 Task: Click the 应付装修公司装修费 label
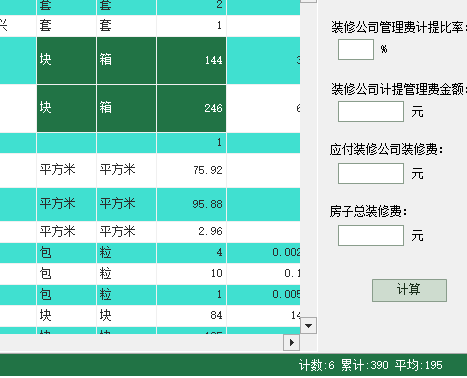click(387, 150)
